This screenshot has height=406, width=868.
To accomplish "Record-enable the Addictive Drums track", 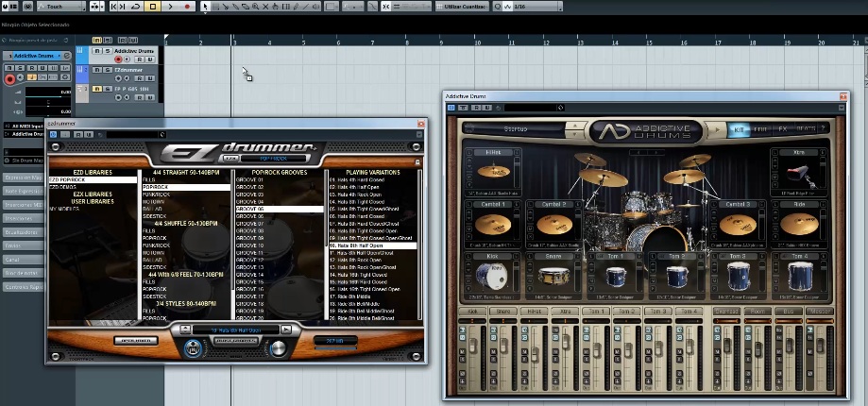I will click(118, 59).
